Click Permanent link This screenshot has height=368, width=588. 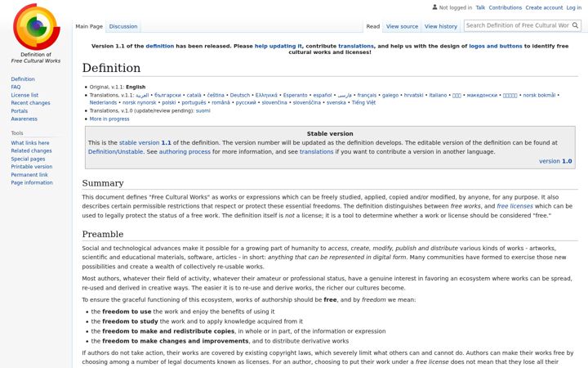pos(29,175)
